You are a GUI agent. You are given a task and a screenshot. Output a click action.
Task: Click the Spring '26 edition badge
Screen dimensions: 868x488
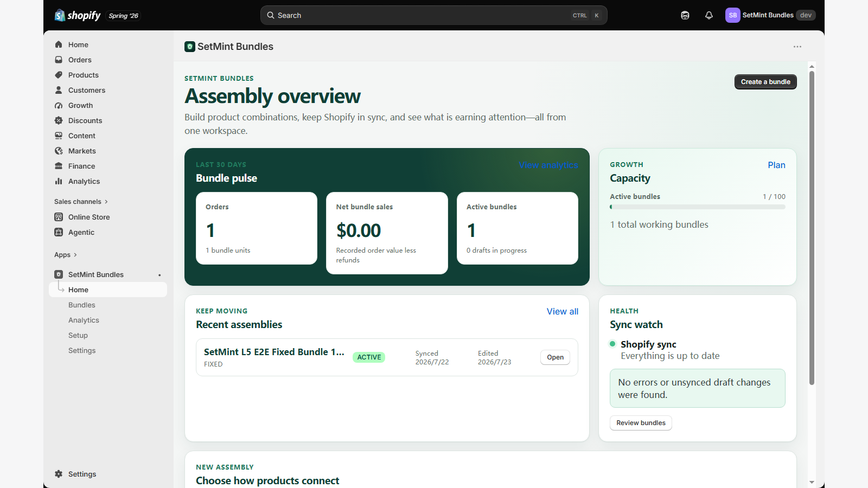123,16
